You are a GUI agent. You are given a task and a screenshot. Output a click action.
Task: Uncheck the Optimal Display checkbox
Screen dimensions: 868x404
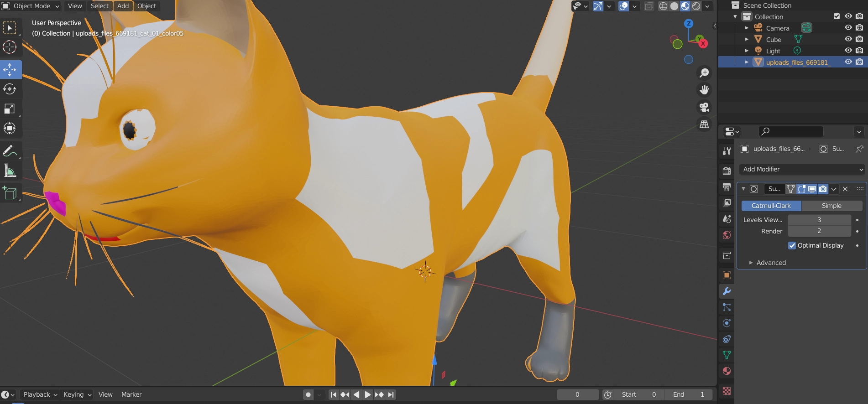coord(792,245)
